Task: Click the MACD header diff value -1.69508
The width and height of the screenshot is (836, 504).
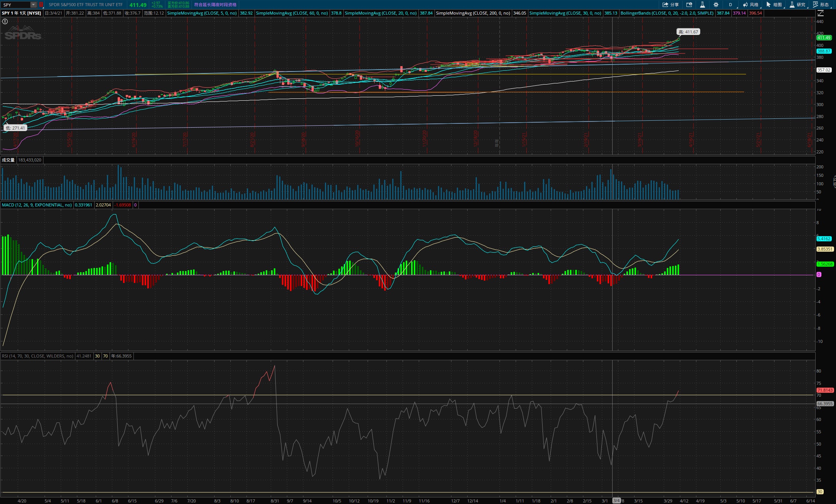Action: click(x=123, y=205)
